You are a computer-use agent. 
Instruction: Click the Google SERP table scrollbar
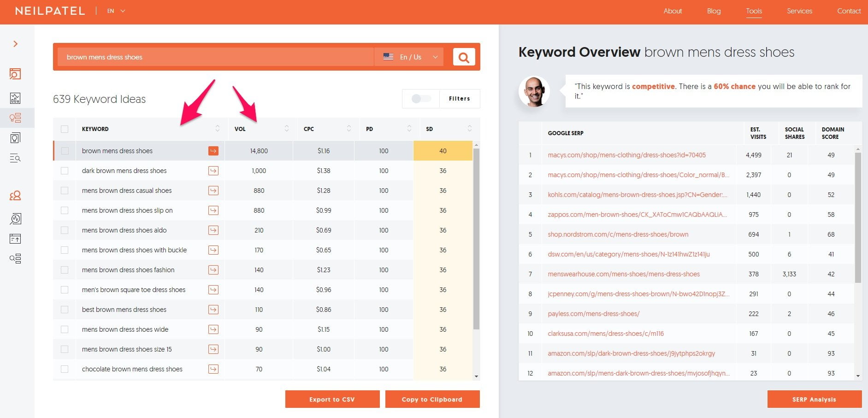pyautogui.click(x=858, y=217)
